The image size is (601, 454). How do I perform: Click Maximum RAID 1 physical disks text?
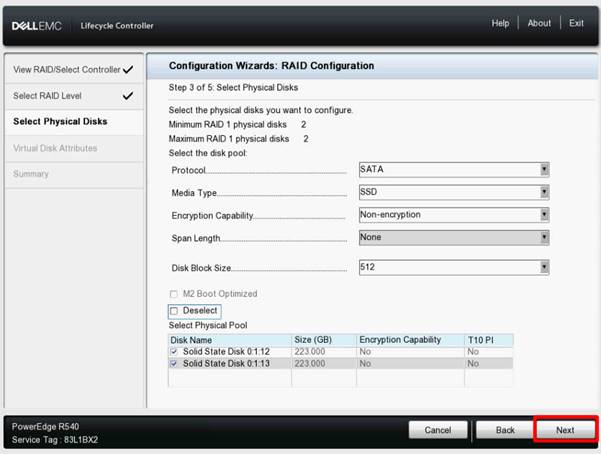coord(229,139)
